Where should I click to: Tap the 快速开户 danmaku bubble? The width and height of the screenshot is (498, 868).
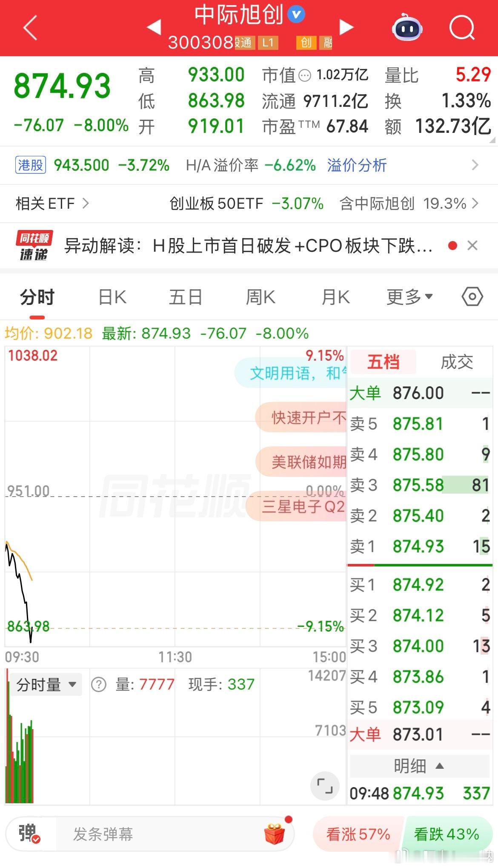(x=301, y=417)
